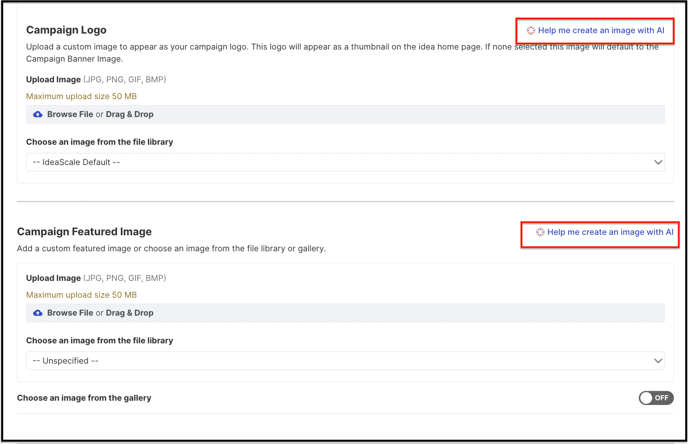Click Browse File in the Featured Image upload area
This screenshot has height=444, width=688.
70,313
